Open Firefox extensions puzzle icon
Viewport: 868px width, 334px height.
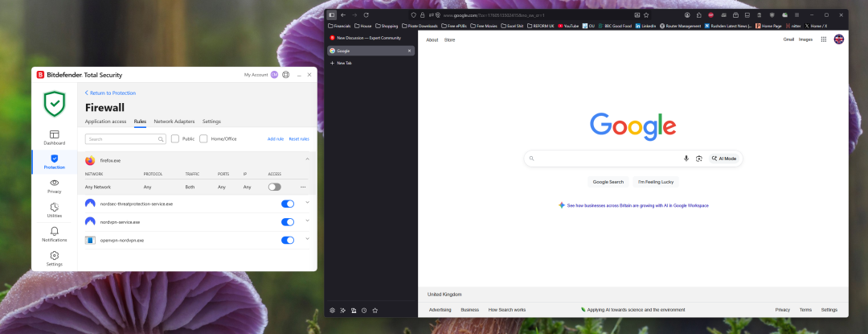699,15
